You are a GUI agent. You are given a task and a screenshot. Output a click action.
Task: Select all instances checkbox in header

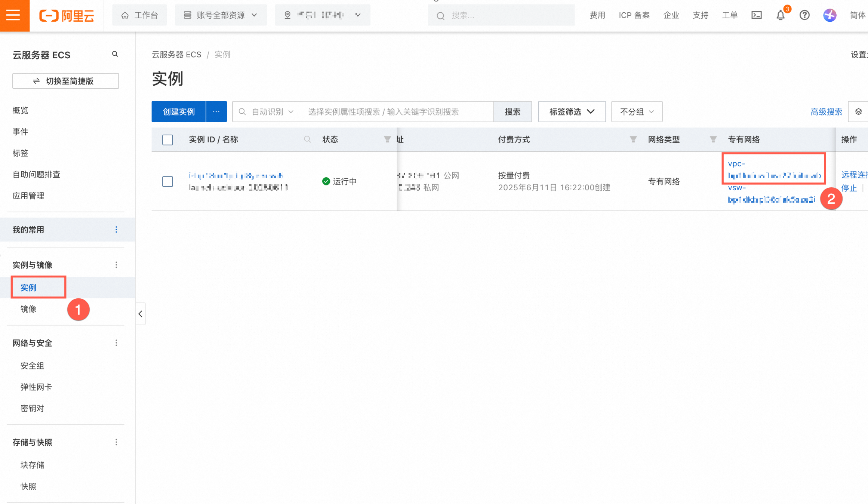(x=167, y=140)
